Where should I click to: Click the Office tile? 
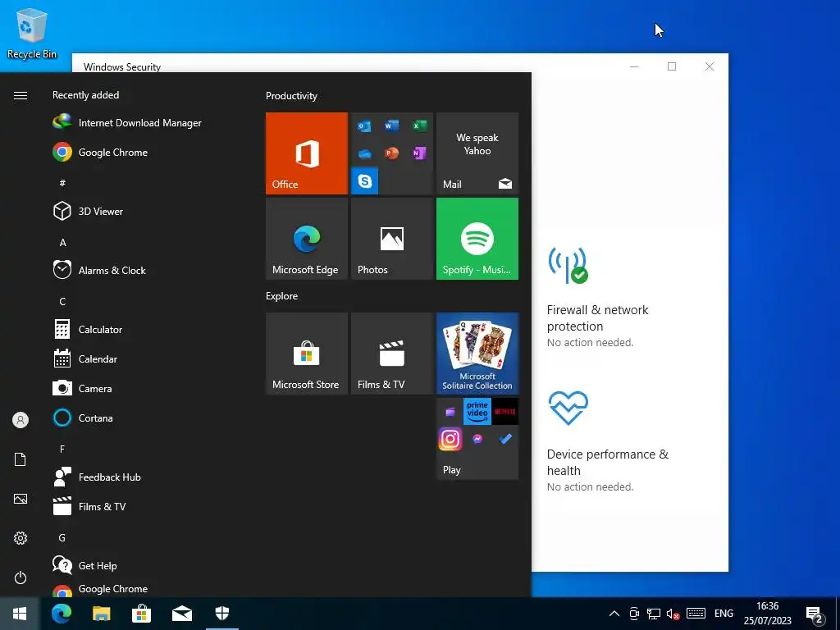[x=307, y=153]
